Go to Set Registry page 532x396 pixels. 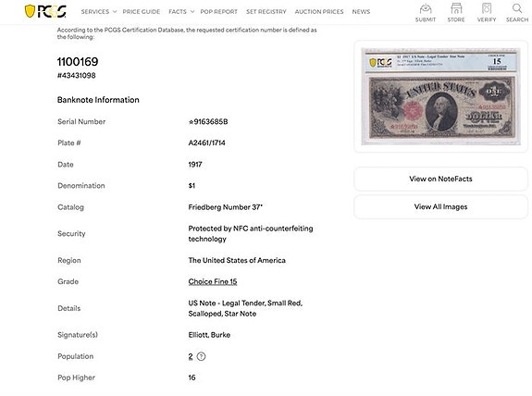(x=266, y=11)
